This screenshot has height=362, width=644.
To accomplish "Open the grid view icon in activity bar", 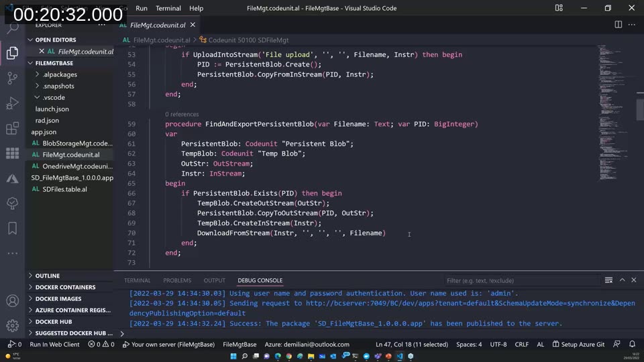I will click(12, 153).
